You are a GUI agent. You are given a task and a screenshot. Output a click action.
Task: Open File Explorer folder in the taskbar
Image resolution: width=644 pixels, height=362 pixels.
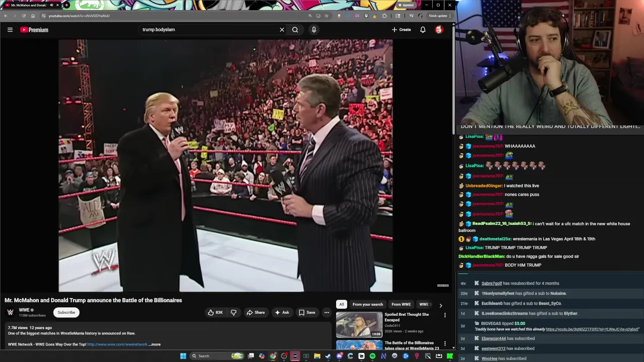pyautogui.click(x=317, y=356)
